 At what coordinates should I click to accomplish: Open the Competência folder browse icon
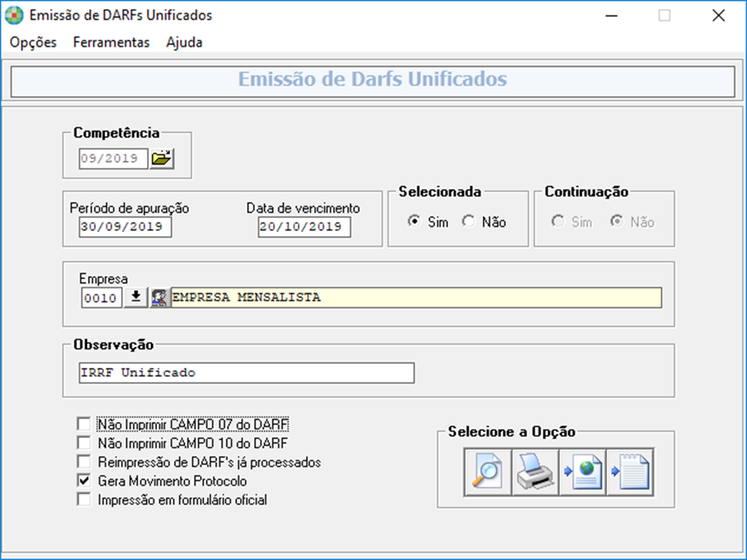162,159
